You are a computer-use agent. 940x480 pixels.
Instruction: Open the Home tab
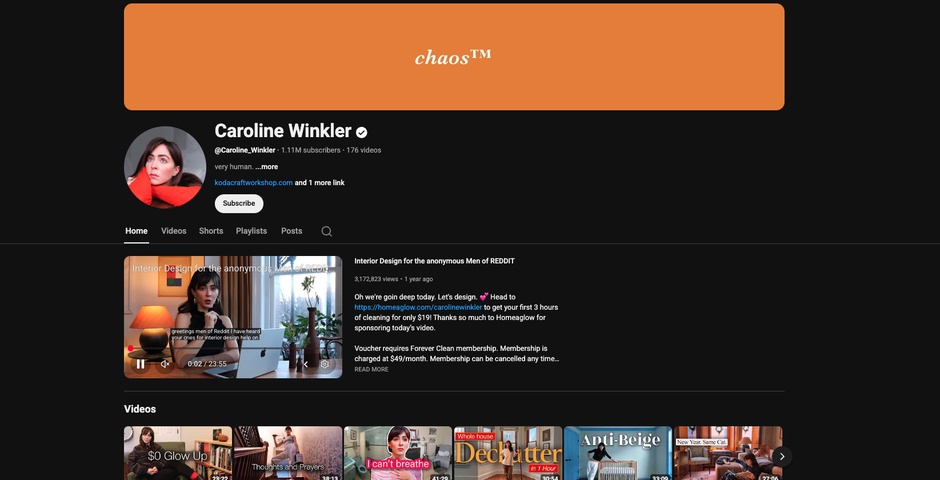[137, 231]
